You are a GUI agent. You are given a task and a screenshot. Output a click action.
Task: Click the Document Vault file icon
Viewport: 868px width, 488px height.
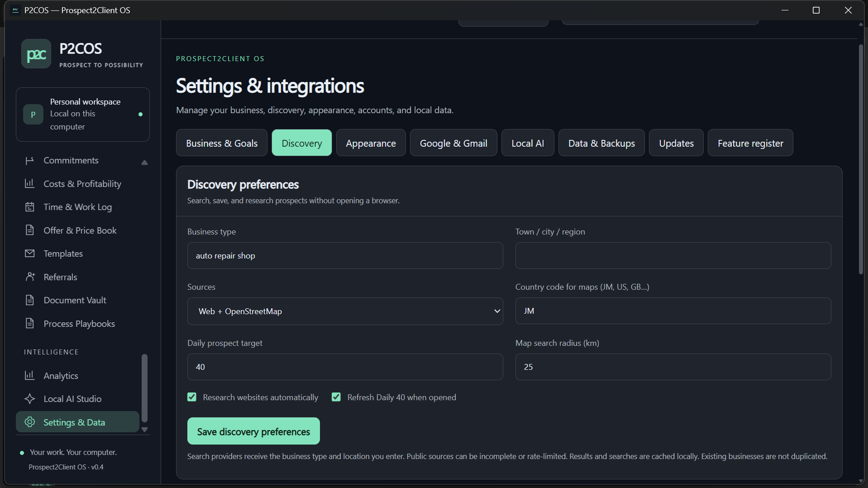click(29, 300)
